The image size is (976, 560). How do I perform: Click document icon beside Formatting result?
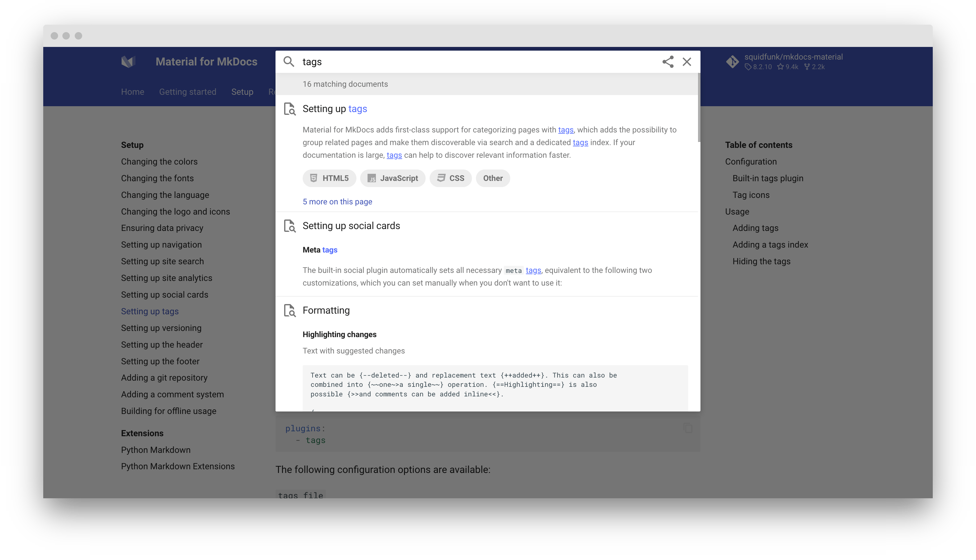click(x=290, y=310)
